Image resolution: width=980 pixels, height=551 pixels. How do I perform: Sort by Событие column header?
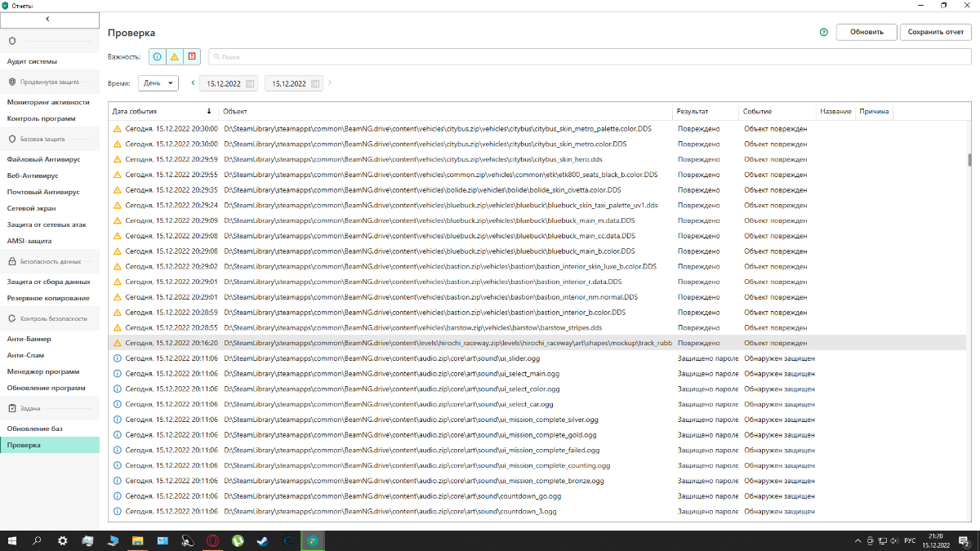click(777, 111)
